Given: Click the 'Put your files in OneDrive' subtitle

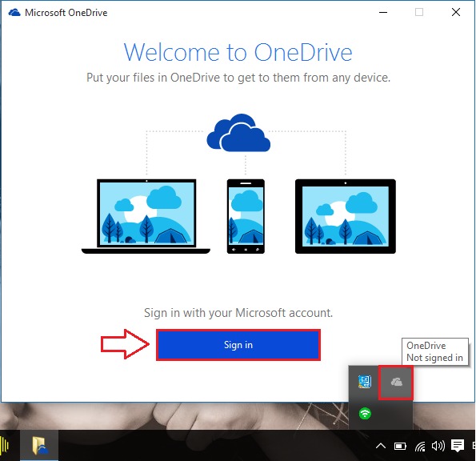Looking at the screenshot, I should [x=238, y=78].
